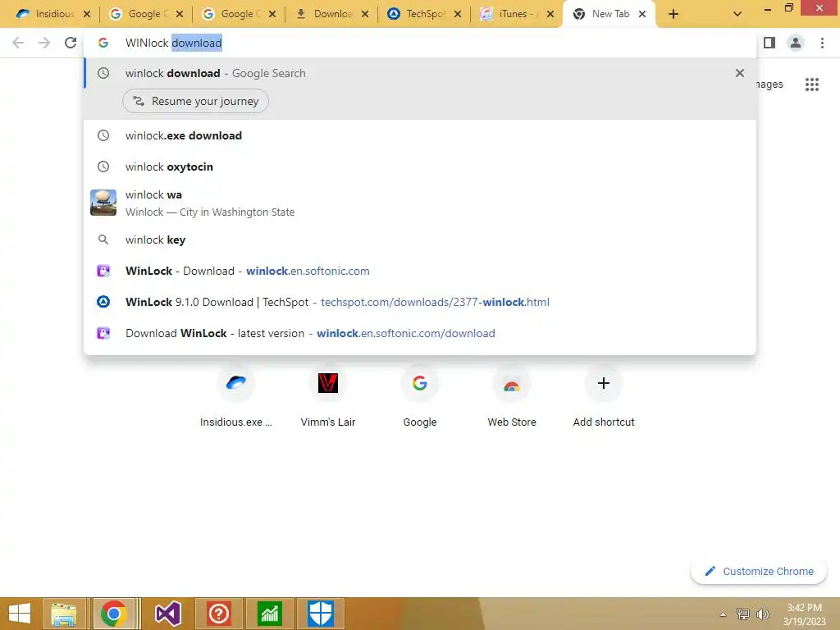Select the winlock download Google Search suggestion
The width and height of the screenshot is (840, 630).
click(x=420, y=73)
